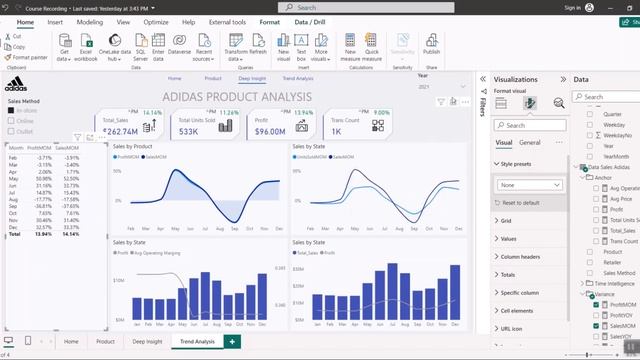640x360 pixels.
Task: Open the Insert ribbon tab
Action: tap(55, 22)
